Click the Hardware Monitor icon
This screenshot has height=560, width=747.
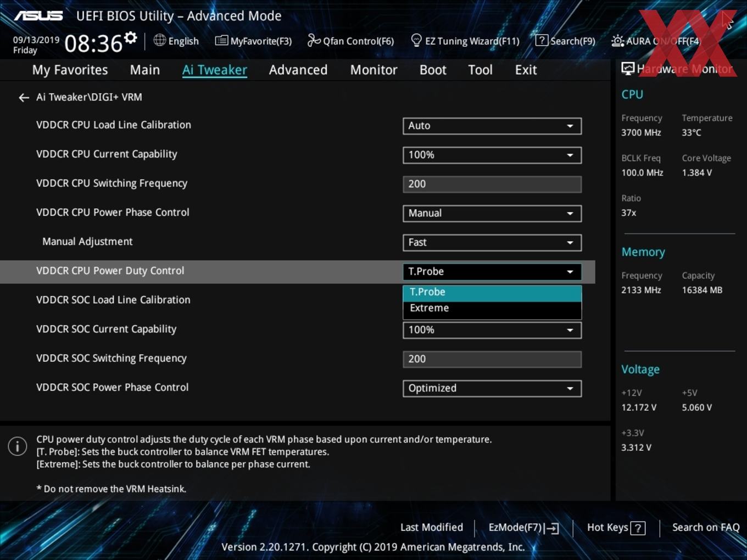tap(628, 69)
